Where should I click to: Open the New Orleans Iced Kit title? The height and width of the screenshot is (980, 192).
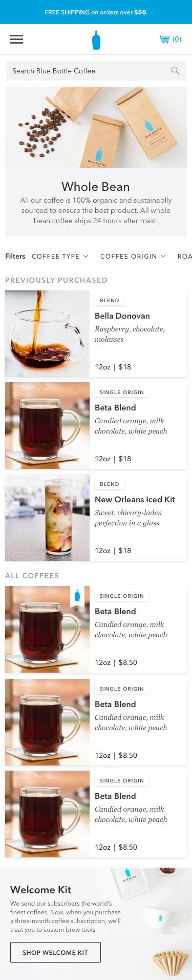pos(135,500)
